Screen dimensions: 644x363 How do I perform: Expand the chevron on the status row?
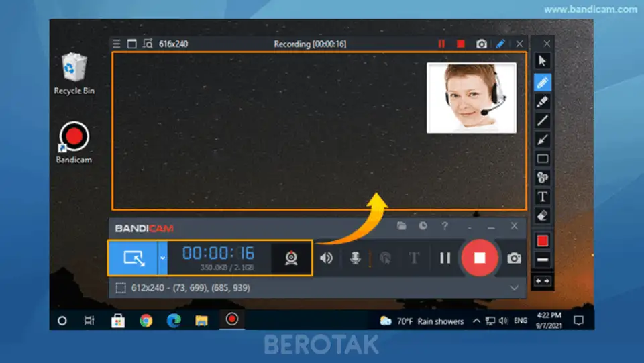[514, 288]
